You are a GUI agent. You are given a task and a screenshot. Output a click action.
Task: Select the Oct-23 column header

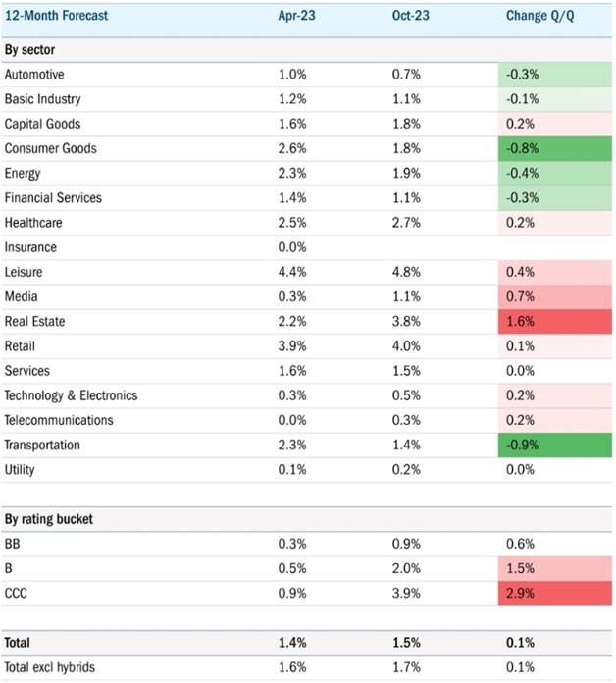tap(410, 16)
